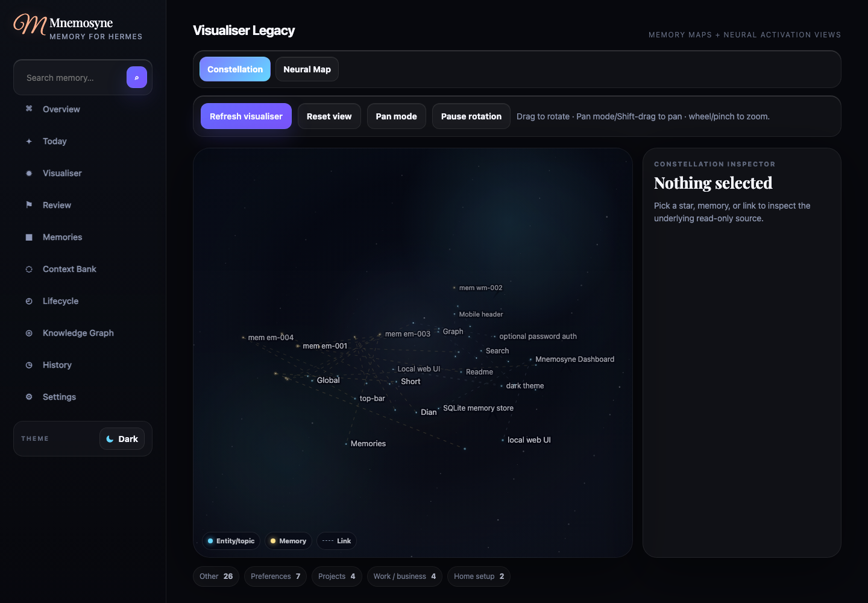Click the moon icon in theme button

click(x=110, y=439)
